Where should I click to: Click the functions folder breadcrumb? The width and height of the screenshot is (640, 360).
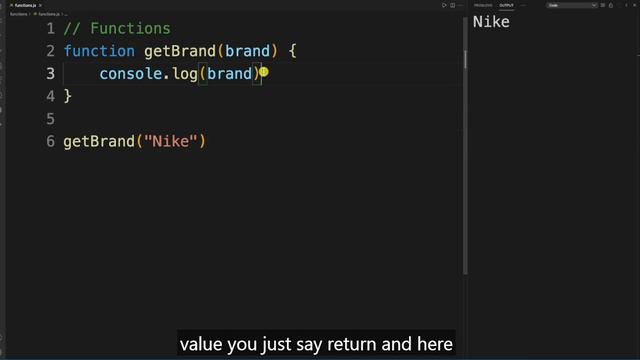[x=18, y=14]
